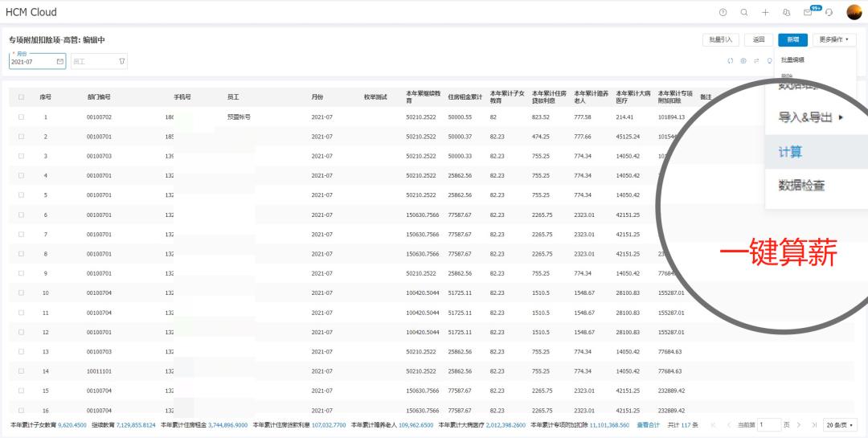Click the 住房租金累计 column header
Image resolution: width=868 pixels, height=438 pixels.
465,97
